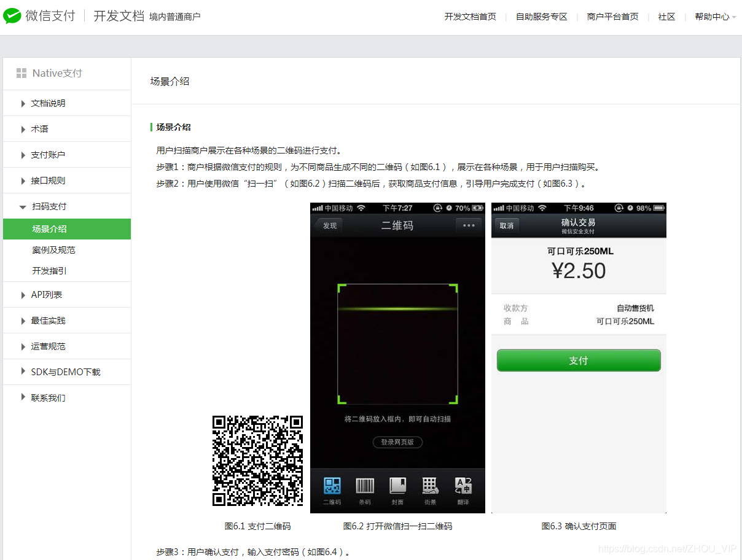This screenshot has height=560, width=742.
Task: Tap the three-dots more button in scanner
Action: tap(469, 225)
